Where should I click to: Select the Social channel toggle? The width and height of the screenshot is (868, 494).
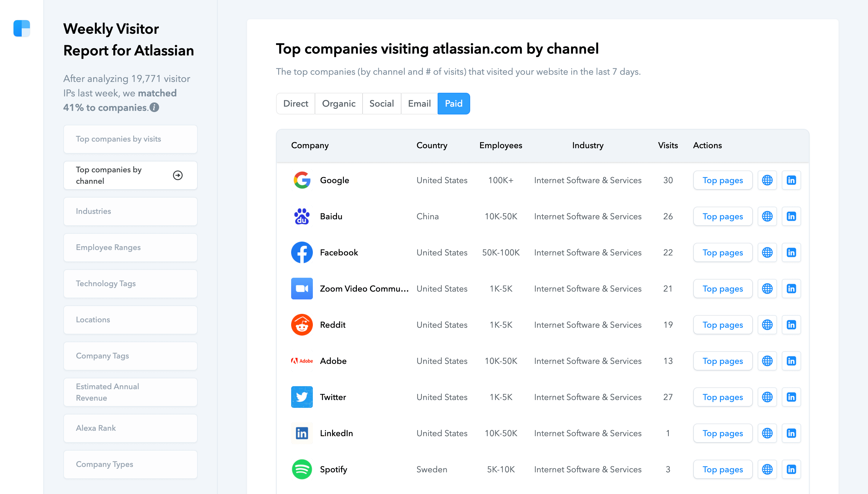[382, 104]
